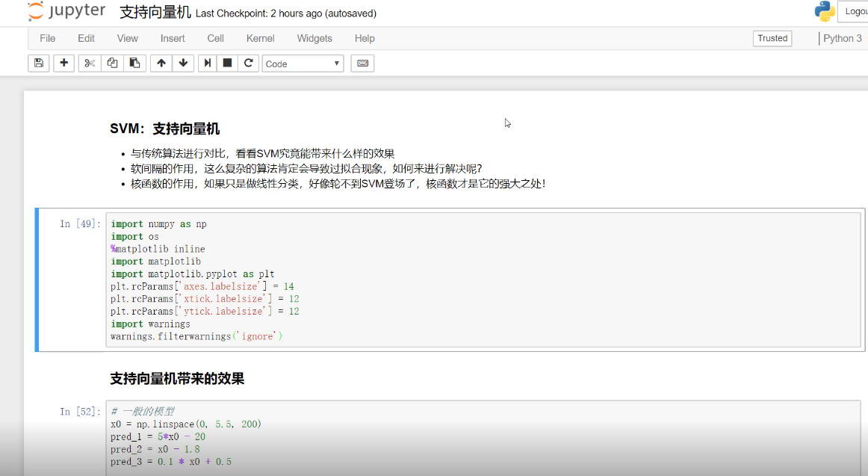This screenshot has height=476, width=868.
Task: Move the selected cell up
Action: 161,64
